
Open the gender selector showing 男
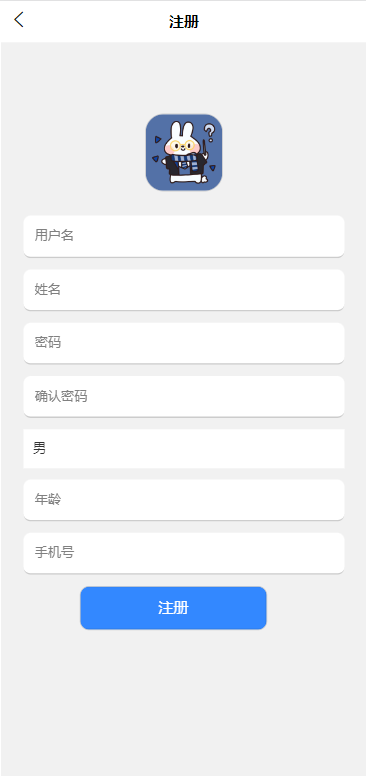(184, 448)
